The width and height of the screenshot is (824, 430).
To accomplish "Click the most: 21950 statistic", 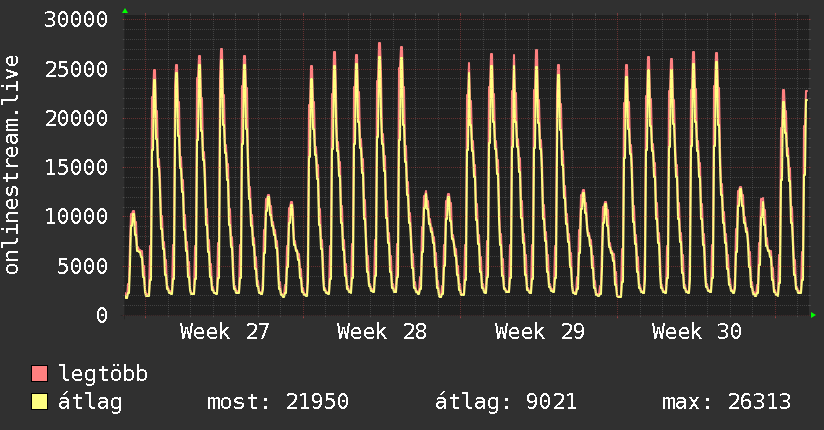I will click(278, 402).
